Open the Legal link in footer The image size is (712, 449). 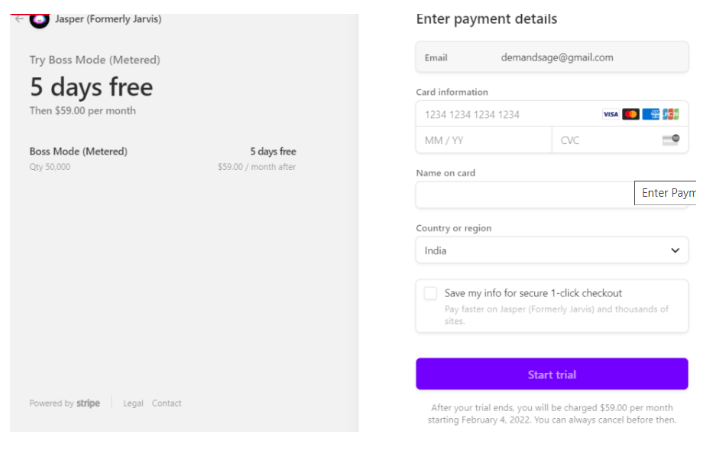tap(133, 403)
